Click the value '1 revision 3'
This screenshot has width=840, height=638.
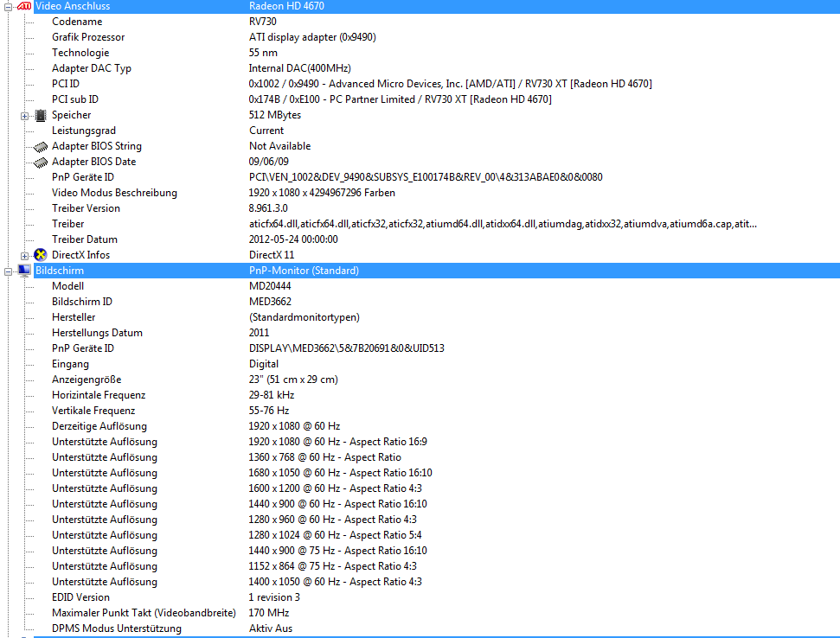pyautogui.click(x=274, y=597)
